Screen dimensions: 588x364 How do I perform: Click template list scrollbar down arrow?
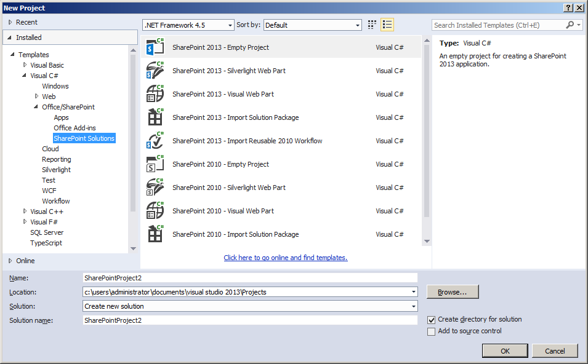(x=427, y=242)
